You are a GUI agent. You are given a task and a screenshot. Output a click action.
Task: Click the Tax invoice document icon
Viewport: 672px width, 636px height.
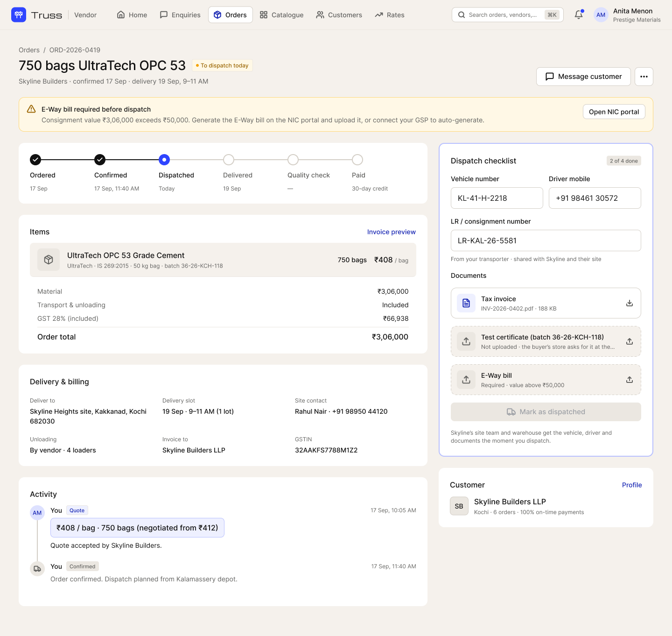[x=466, y=303]
